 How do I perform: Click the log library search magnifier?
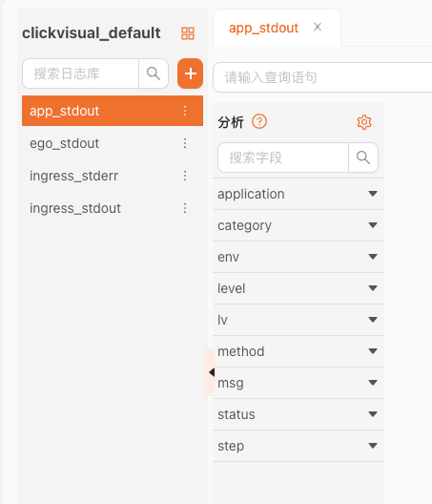[x=154, y=73]
